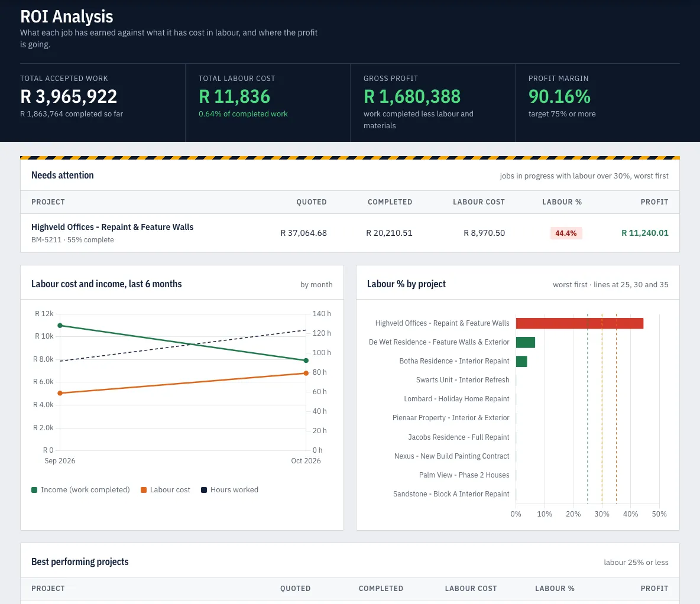
Task: Toggle the Labour cost legend item
Action: click(166, 490)
